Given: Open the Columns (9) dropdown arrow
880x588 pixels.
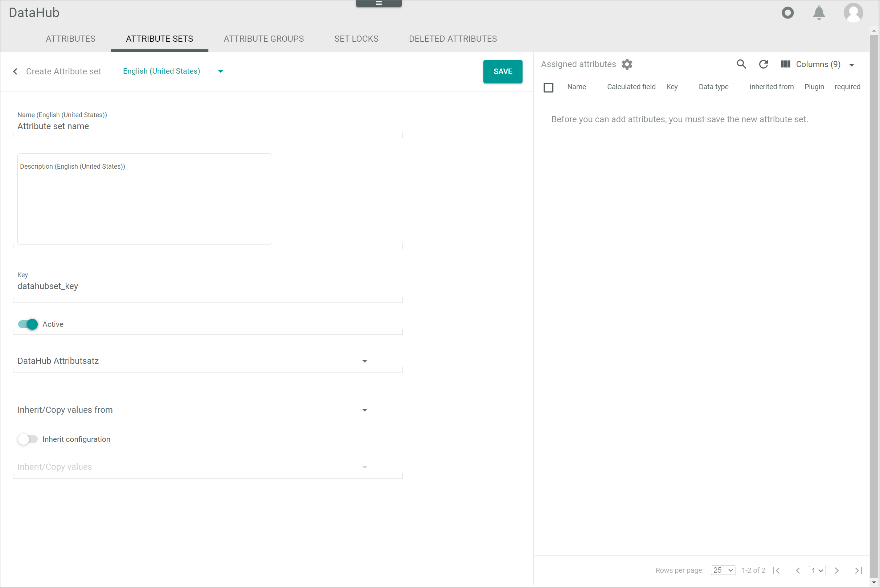Looking at the screenshot, I should 851,65.
